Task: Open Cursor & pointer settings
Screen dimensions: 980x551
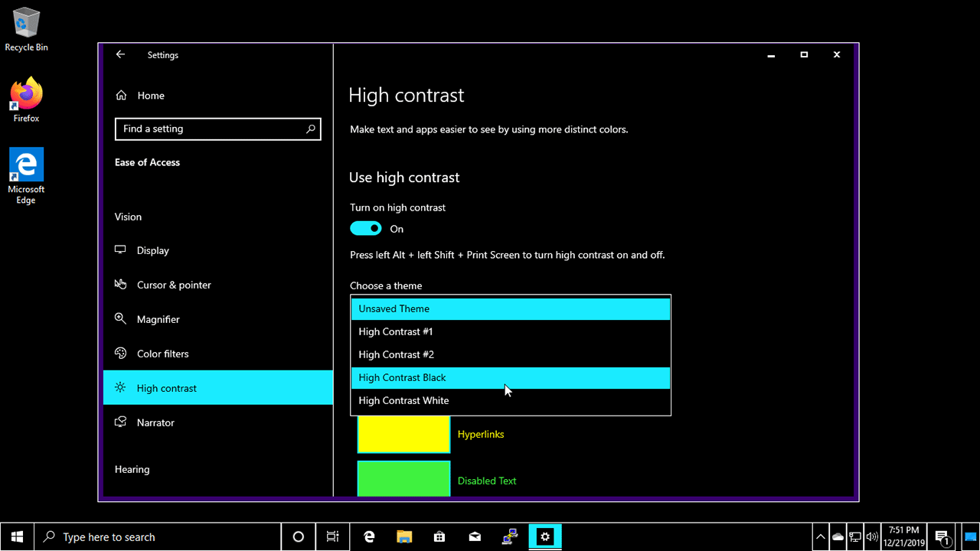Action: click(218, 285)
